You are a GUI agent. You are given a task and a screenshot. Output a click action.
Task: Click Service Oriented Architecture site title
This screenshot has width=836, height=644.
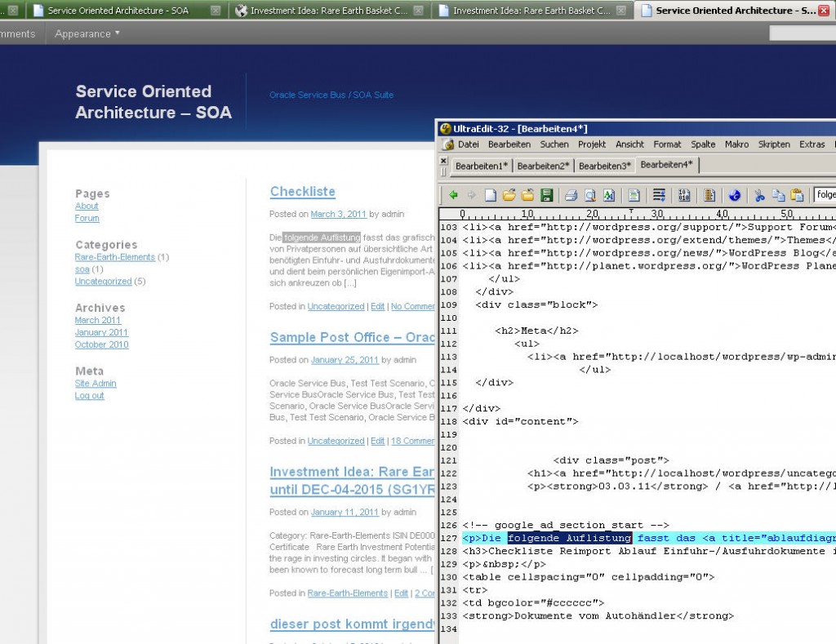click(153, 102)
